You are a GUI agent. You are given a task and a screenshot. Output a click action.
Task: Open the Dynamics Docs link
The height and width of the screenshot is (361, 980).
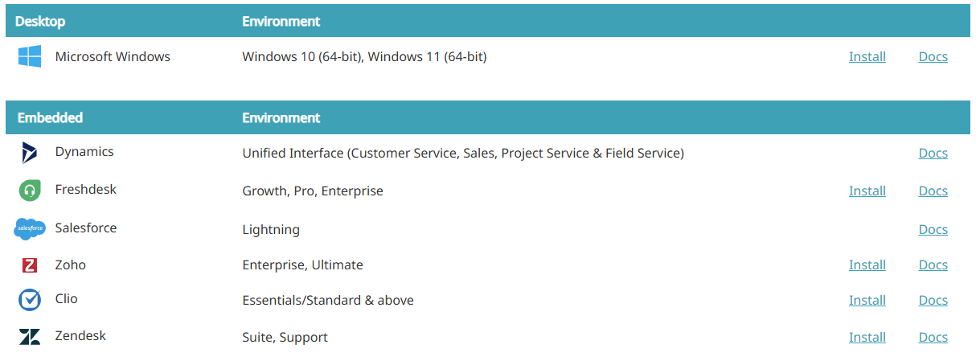(x=933, y=153)
